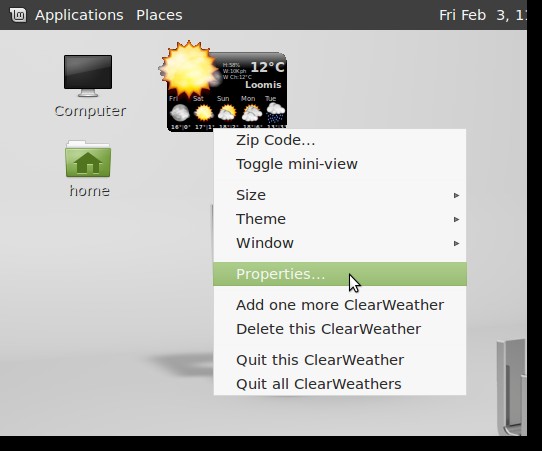The width and height of the screenshot is (542, 451).
Task: Choose Quit all ClearWeathers
Action: coord(340,384)
